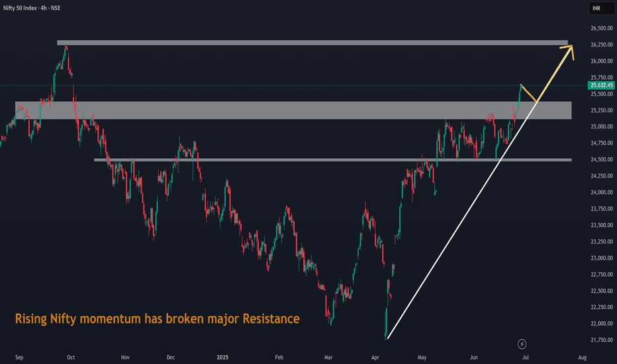Click the 2025 year label on the time axis

click(x=222, y=357)
